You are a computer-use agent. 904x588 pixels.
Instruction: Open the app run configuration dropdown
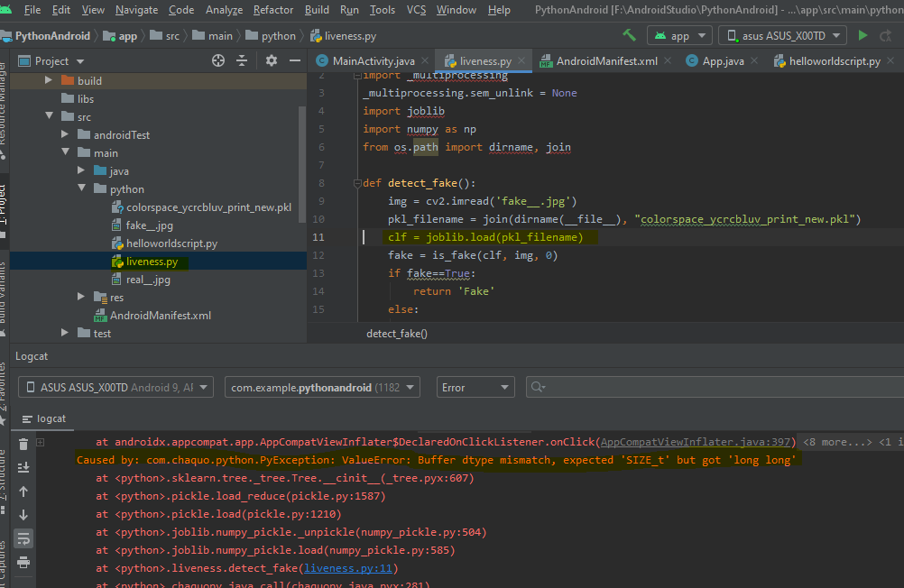click(679, 35)
